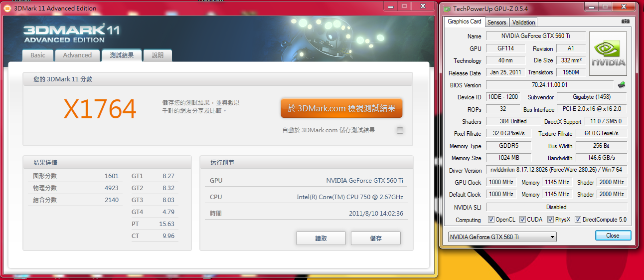Click the Transistors field 1950M
644x280 pixels.
[571, 72]
